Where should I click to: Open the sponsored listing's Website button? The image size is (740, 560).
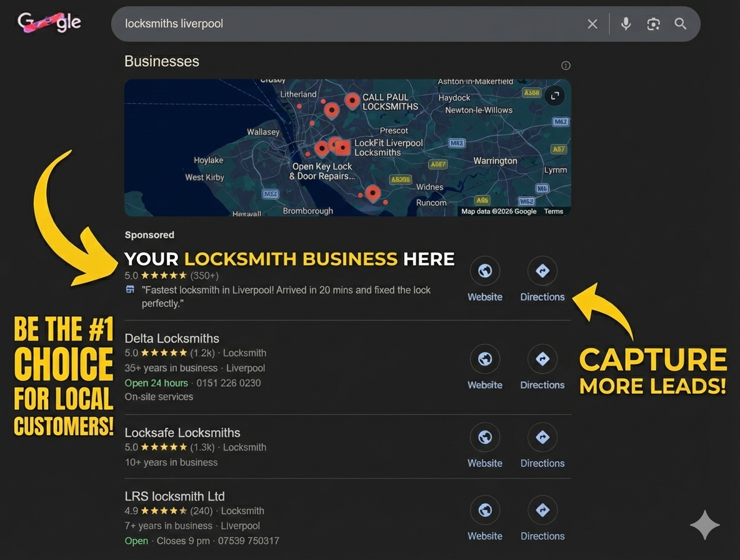[x=485, y=271]
